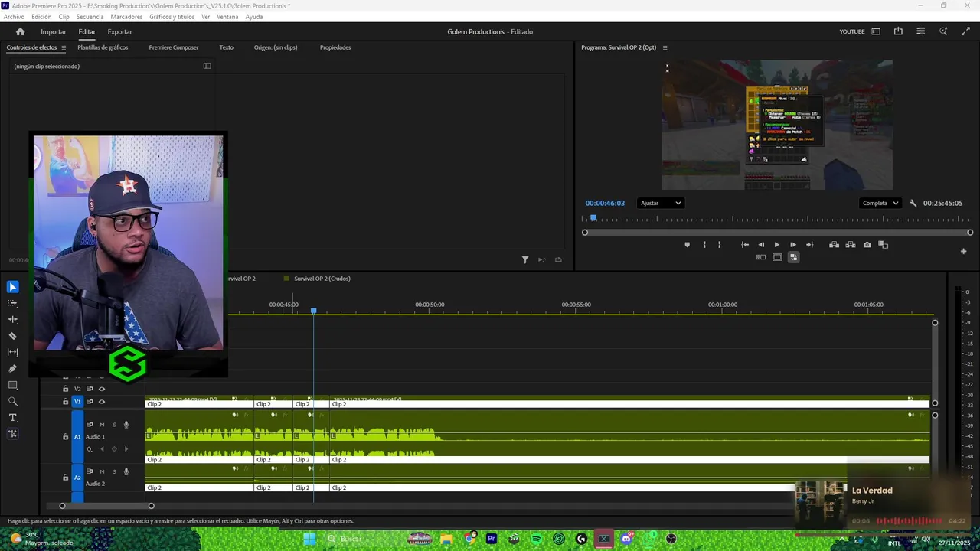This screenshot has width=980, height=551.
Task: Open the Secuencia menu
Action: click(x=90, y=17)
